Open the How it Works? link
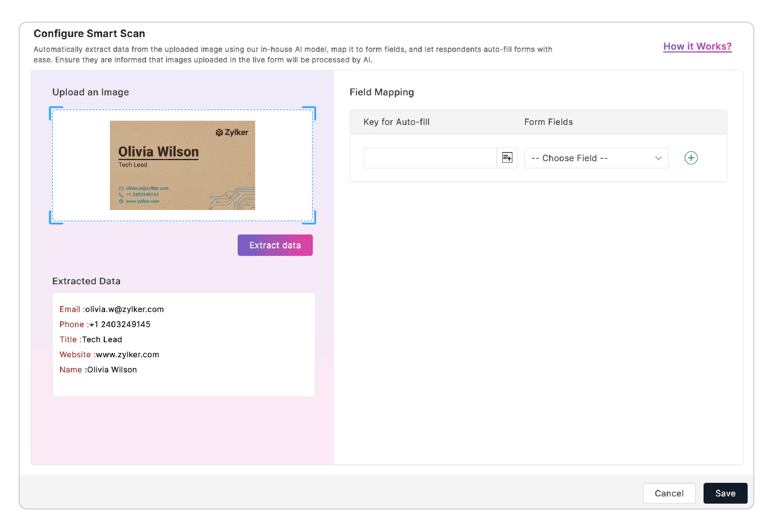 (x=697, y=46)
